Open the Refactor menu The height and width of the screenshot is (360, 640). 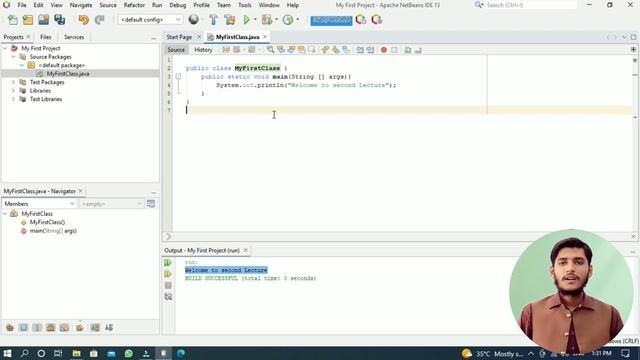pos(134,5)
